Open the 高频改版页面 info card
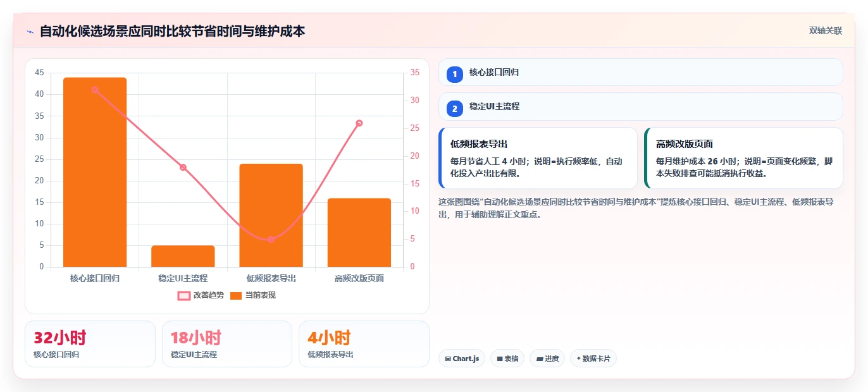This screenshot has width=868, height=392. (743, 158)
